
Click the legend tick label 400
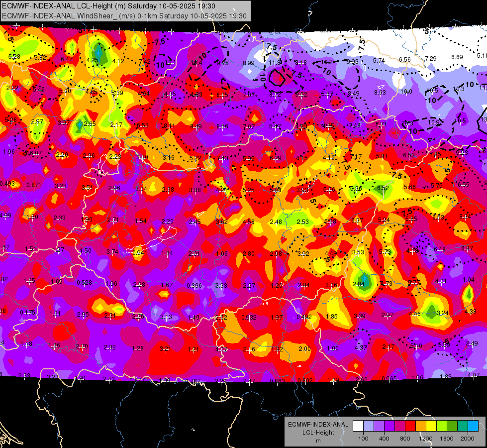point(384,439)
